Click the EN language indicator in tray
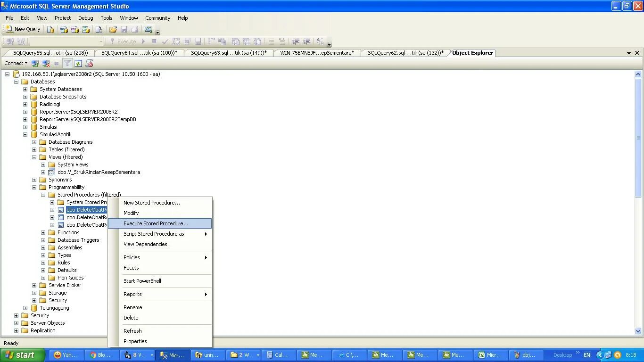Image resolution: width=644 pixels, height=362 pixels. 587,355
